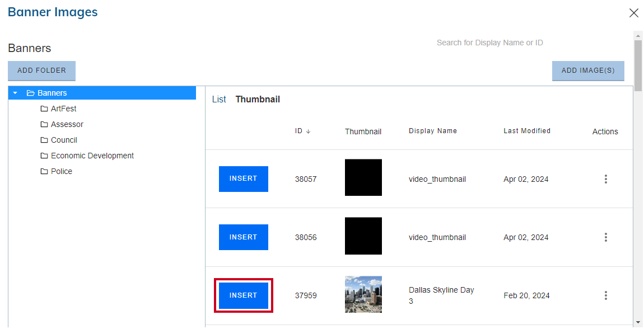
Task: Sort by the ID column header
Action: point(303,131)
